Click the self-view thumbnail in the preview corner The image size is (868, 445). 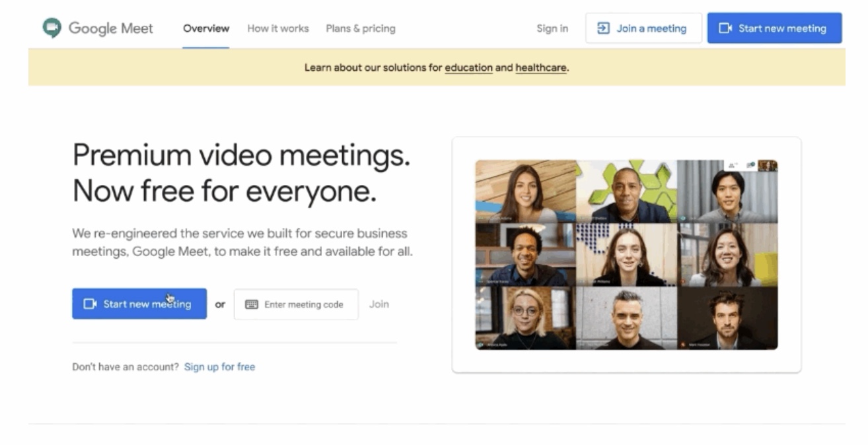pos(767,165)
